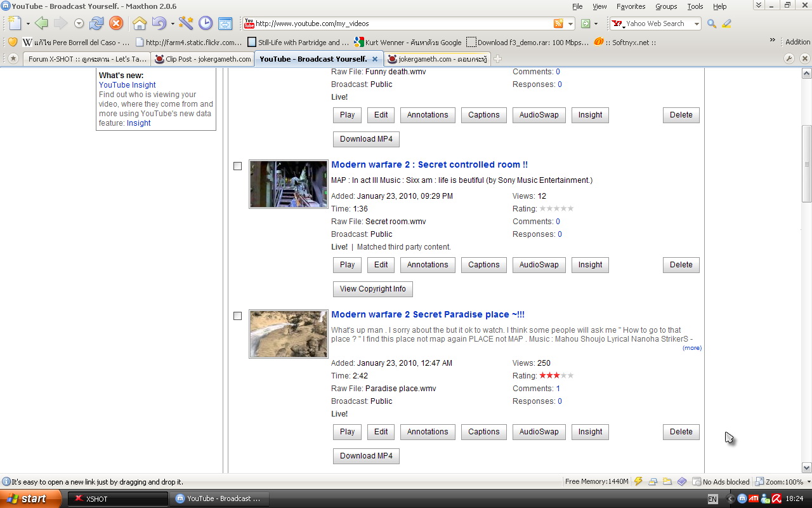Refresh the page with the blue Refresh icon
The width and height of the screenshot is (812, 508).
96,23
